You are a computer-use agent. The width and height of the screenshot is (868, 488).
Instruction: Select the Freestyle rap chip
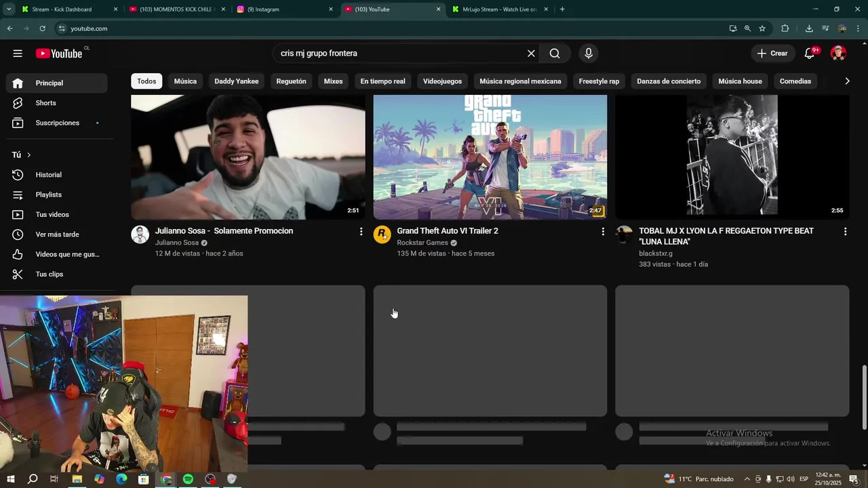pyautogui.click(x=599, y=81)
